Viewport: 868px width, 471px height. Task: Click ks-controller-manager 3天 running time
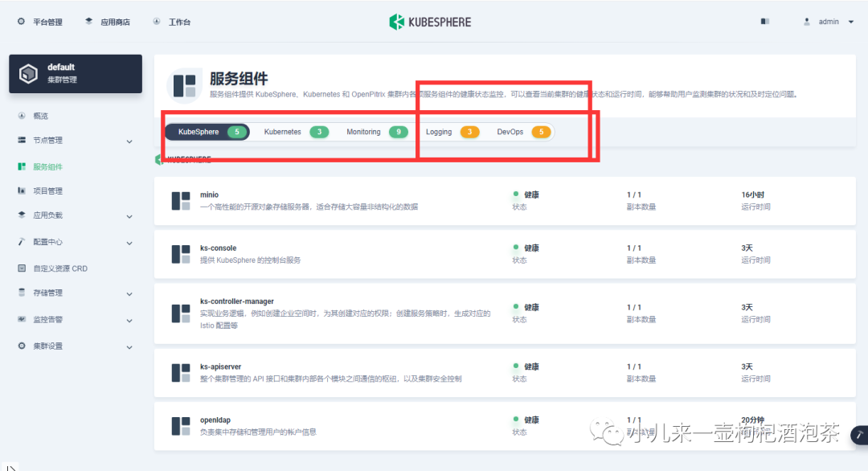click(x=747, y=307)
